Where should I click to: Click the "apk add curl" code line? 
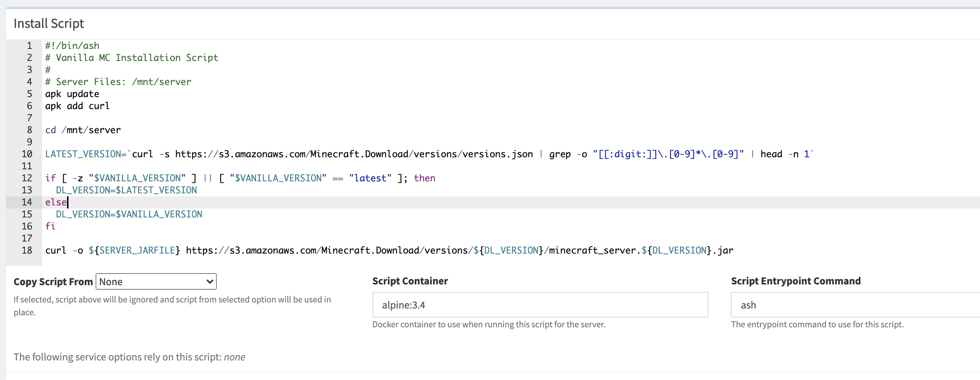click(x=77, y=106)
